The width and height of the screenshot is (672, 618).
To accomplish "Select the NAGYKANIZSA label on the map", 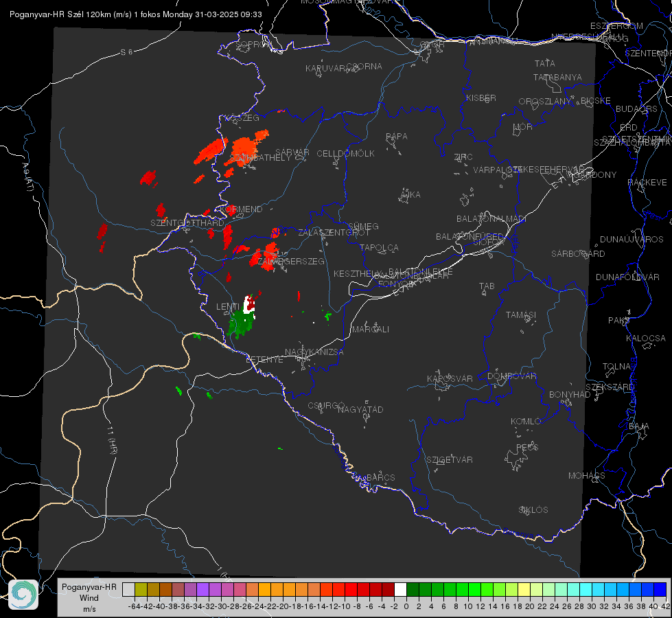I will click(x=314, y=352).
